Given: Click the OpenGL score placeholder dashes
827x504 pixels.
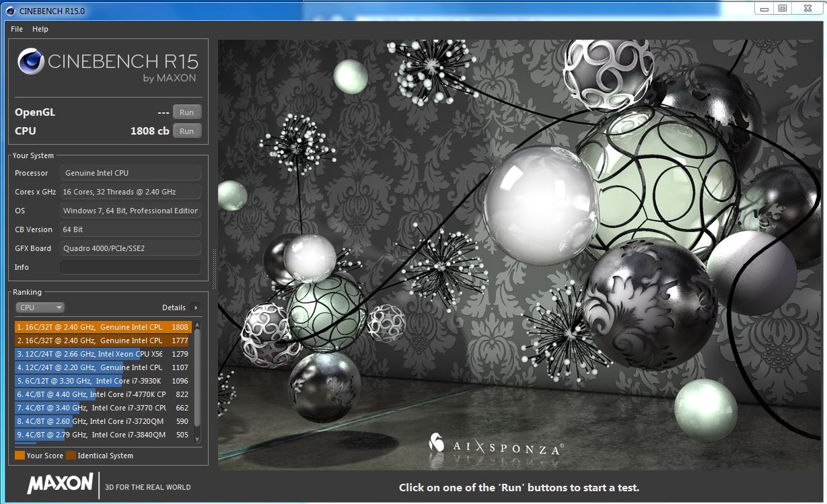Looking at the screenshot, I should point(163,112).
